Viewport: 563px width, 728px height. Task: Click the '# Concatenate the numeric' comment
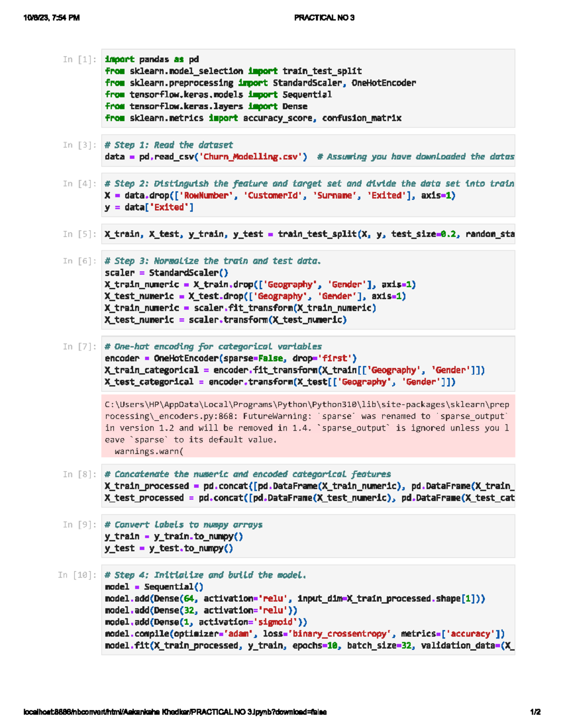(248, 474)
